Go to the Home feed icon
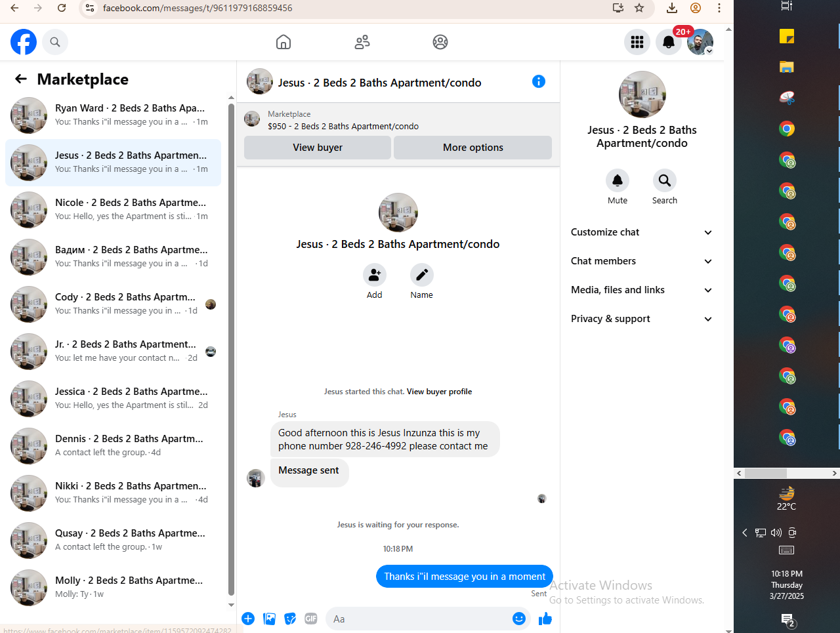 click(283, 42)
